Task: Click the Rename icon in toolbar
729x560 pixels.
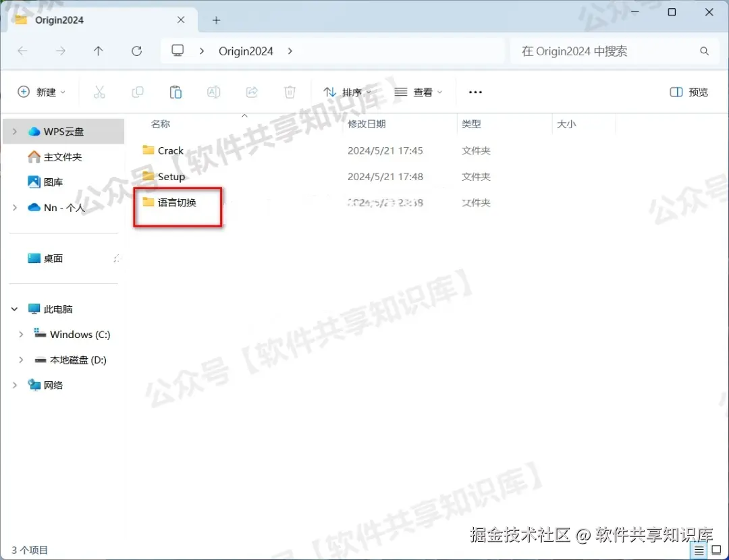Action: [214, 92]
